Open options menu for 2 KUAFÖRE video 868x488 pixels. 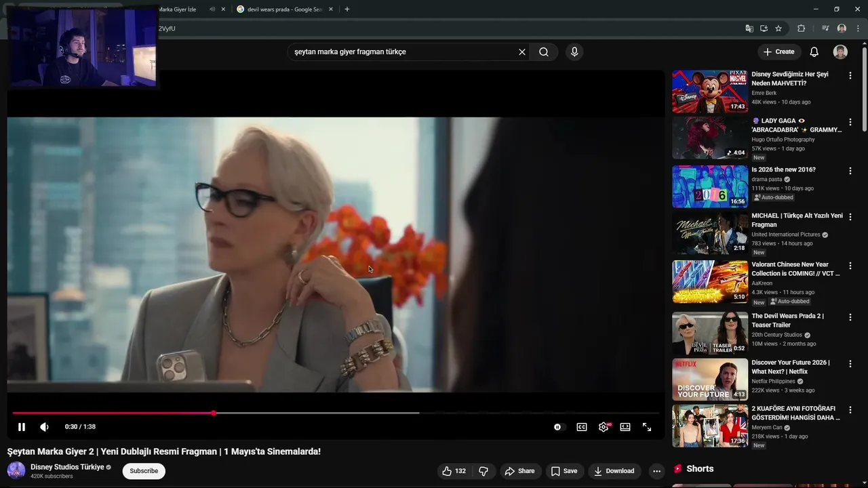[x=850, y=410]
